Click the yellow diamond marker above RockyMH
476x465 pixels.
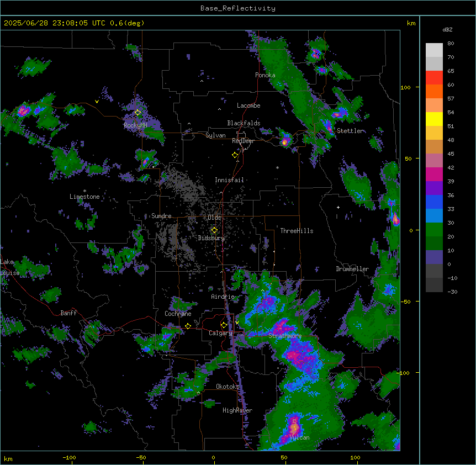[138, 113]
